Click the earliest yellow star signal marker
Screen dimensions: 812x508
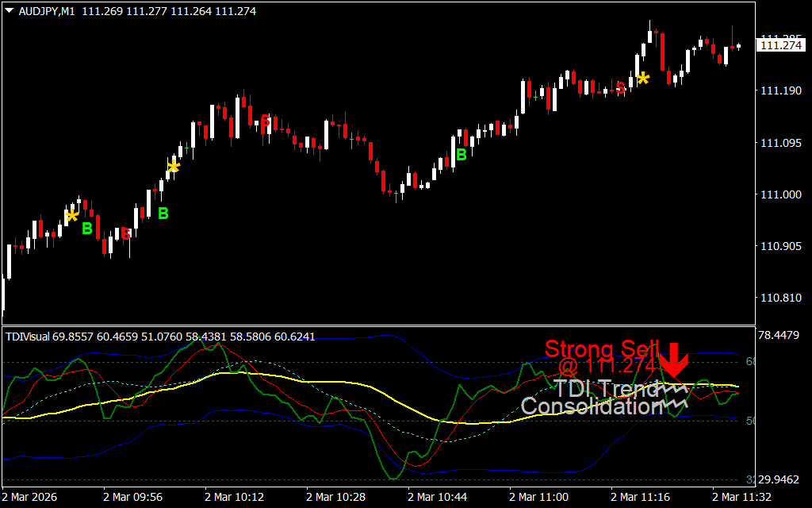coord(72,215)
